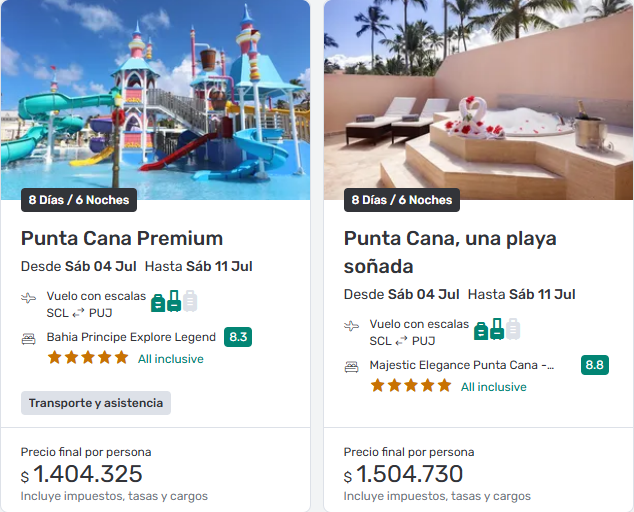Click the bed icon beside Bahia Principe Explore Legend

28,338
